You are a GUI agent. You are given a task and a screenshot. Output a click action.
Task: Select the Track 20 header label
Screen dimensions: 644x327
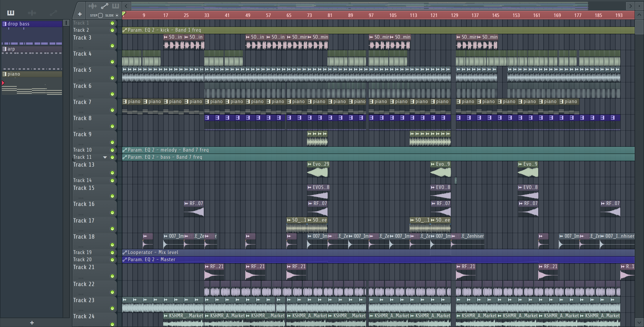tap(83, 260)
